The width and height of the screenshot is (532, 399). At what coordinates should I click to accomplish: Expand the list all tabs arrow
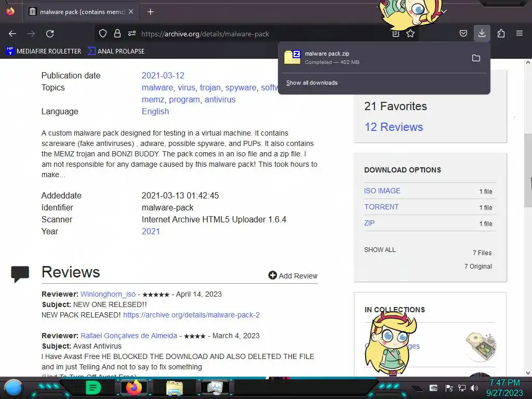pyautogui.click(x=444, y=11)
